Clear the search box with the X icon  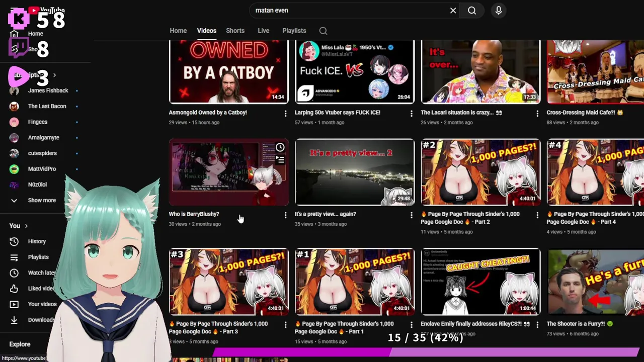pos(453,10)
